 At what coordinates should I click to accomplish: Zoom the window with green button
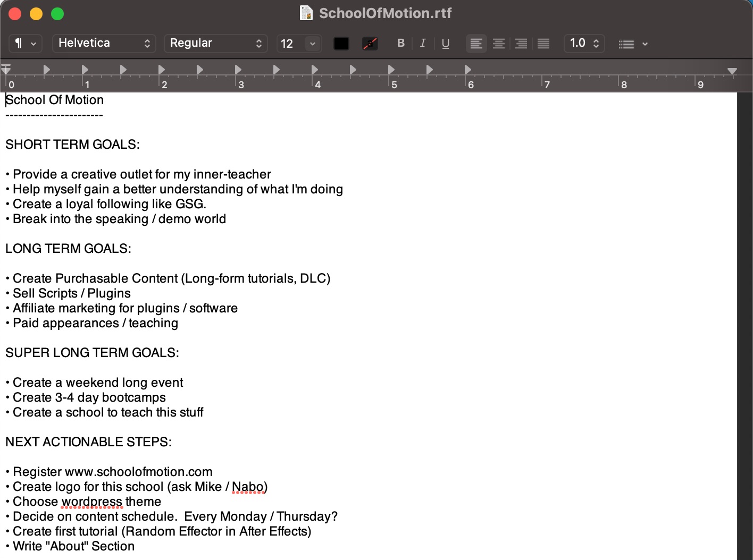57,14
